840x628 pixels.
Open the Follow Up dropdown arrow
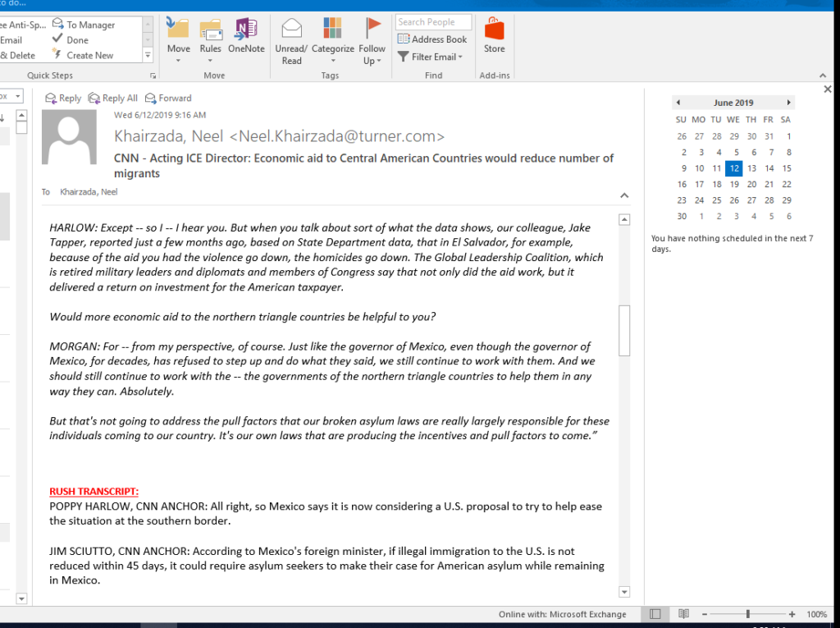379,61
